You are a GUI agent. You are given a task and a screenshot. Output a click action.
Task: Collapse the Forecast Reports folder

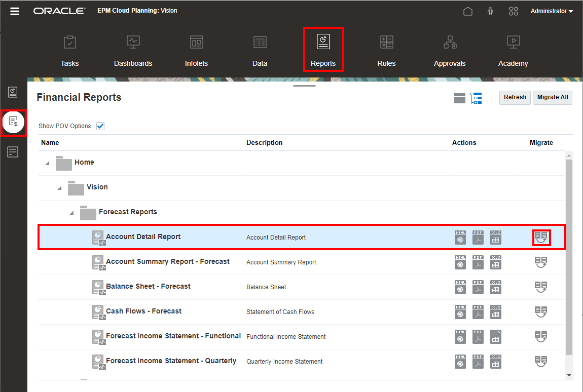tap(71, 213)
